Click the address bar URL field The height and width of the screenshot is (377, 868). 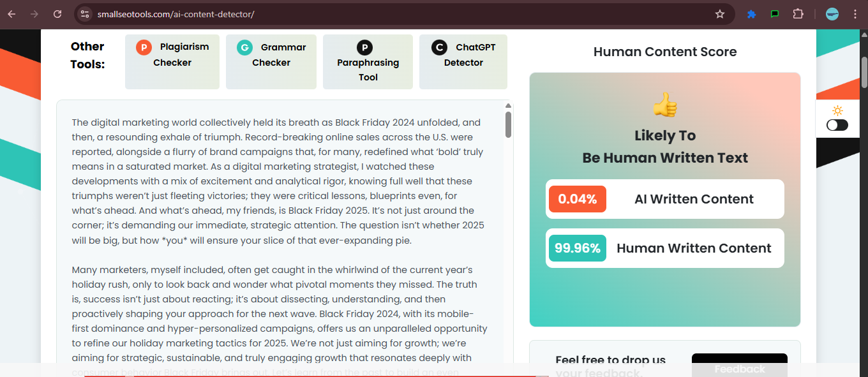pos(383,14)
